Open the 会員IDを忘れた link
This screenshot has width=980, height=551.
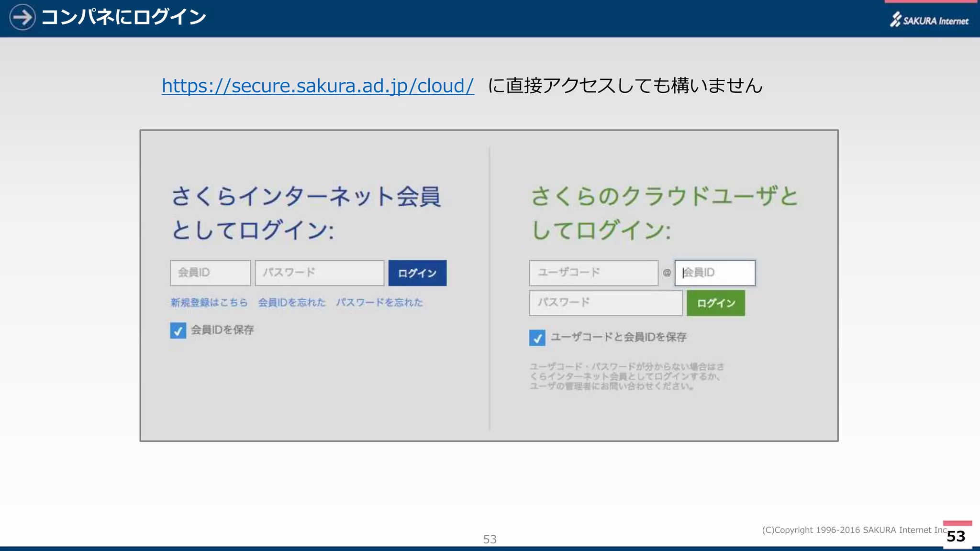click(292, 302)
